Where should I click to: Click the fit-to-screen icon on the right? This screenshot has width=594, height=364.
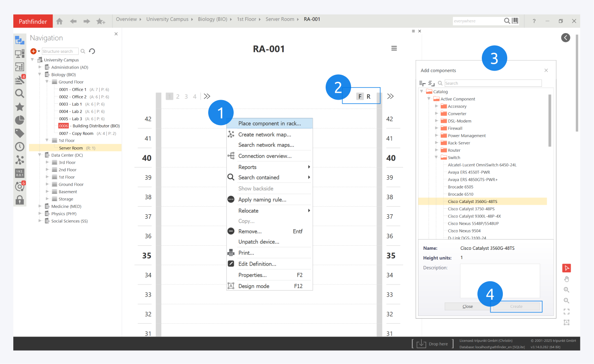pyautogui.click(x=566, y=311)
